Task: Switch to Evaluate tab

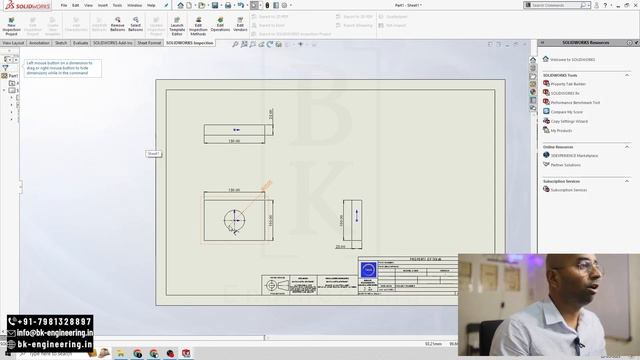Action: tap(80, 43)
